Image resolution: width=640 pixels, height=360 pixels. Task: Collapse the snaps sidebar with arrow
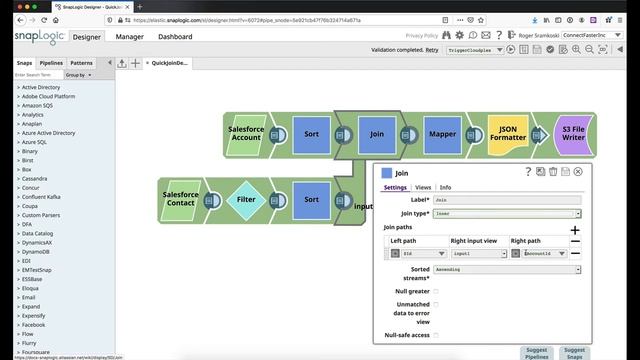click(x=110, y=63)
